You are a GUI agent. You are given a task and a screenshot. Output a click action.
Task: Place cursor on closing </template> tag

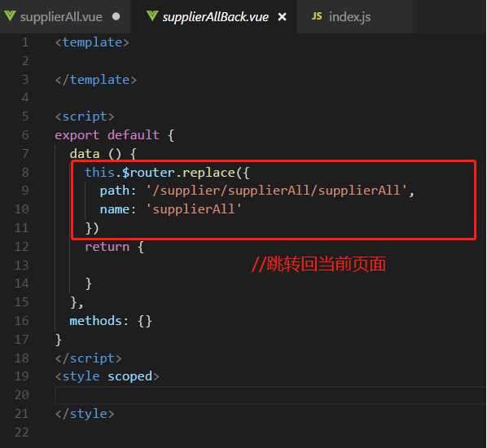[x=95, y=80]
